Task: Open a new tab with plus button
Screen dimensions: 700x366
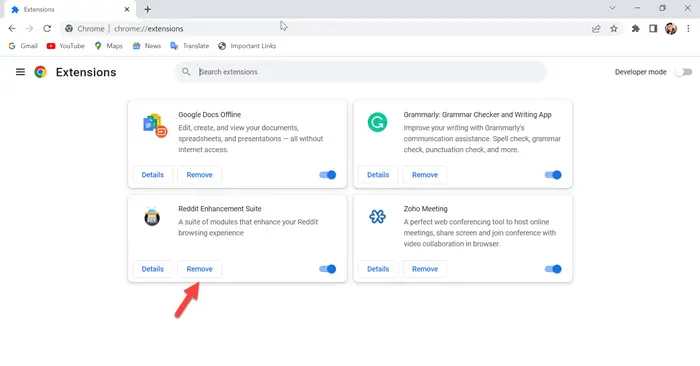Action: pyautogui.click(x=147, y=9)
